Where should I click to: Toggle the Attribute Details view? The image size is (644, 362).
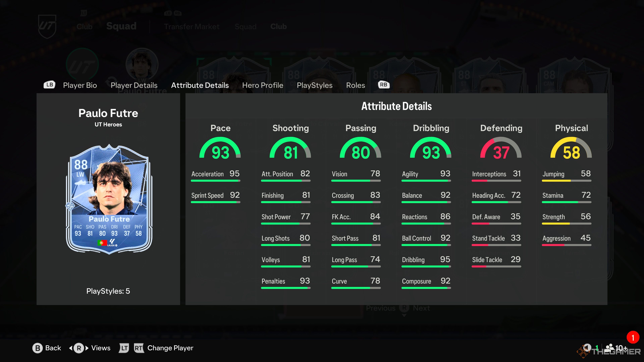coord(200,84)
